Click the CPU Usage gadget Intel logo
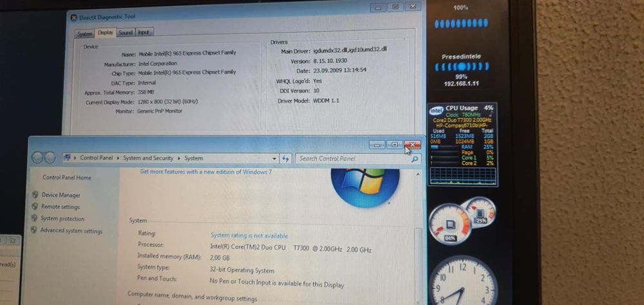 click(x=436, y=111)
